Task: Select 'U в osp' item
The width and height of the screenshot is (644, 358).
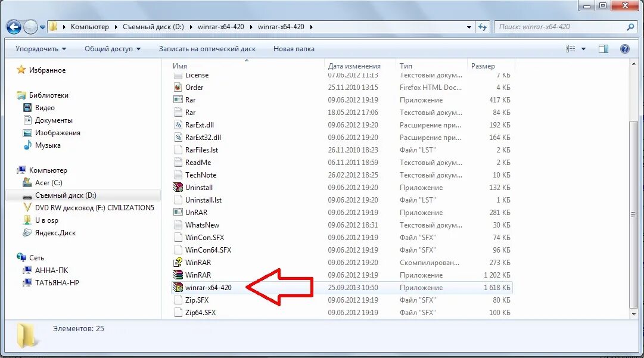Action: tap(46, 220)
